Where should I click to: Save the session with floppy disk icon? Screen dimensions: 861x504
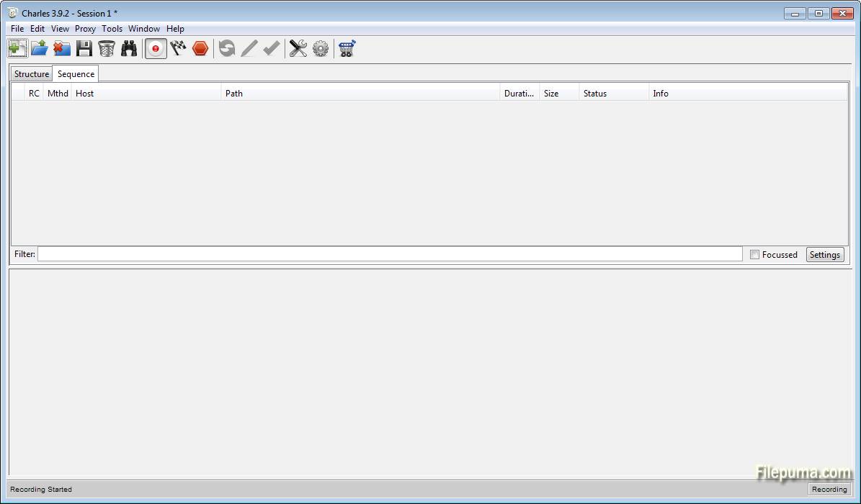(x=83, y=48)
